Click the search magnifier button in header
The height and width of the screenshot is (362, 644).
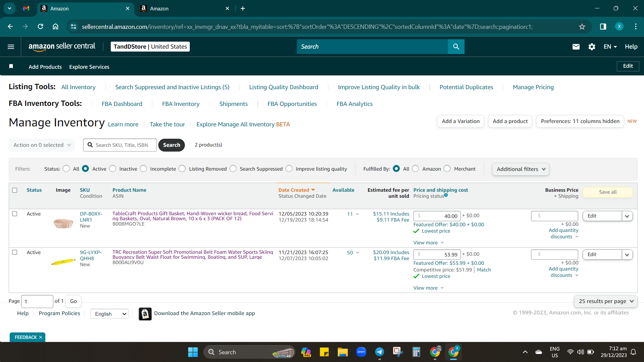tap(456, 47)
